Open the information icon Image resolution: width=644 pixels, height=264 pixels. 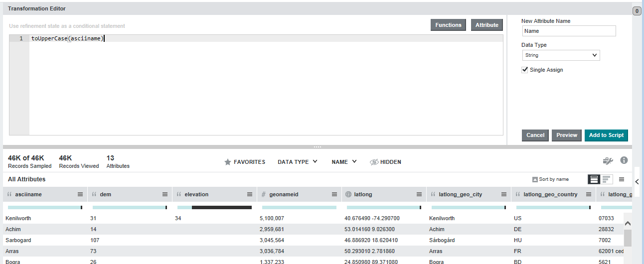pos(624,160)
